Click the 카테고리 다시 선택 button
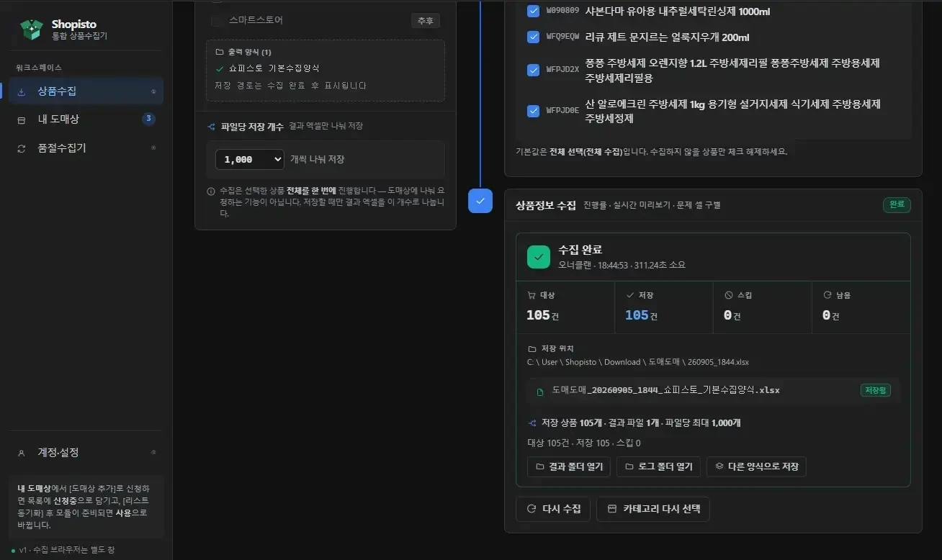Viewport: 942px width, 560px height. click(654, 509)
